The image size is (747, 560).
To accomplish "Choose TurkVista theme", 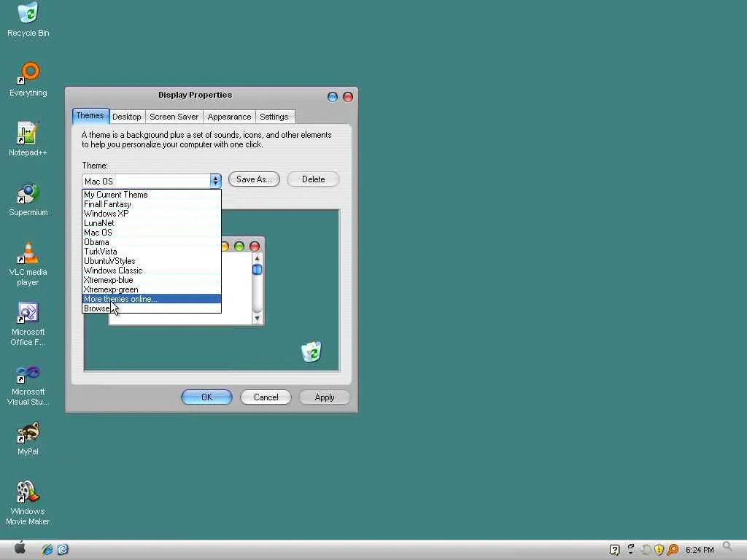I will [152, 252].
